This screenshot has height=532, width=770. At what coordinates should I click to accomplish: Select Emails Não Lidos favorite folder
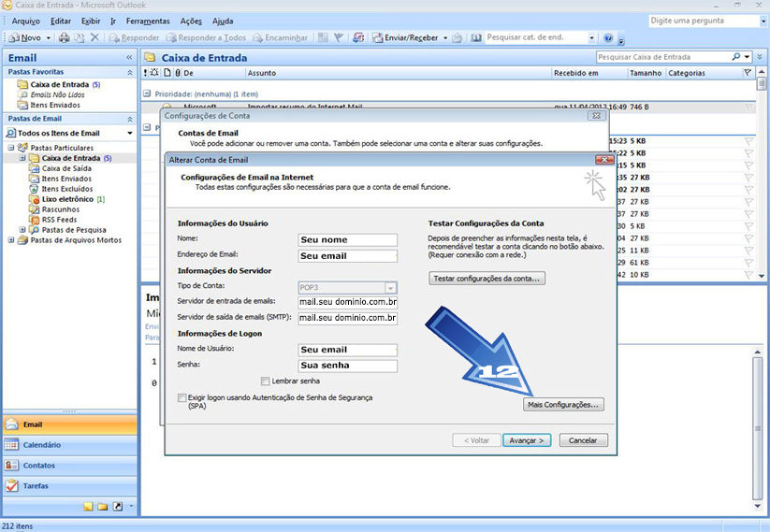57,94
